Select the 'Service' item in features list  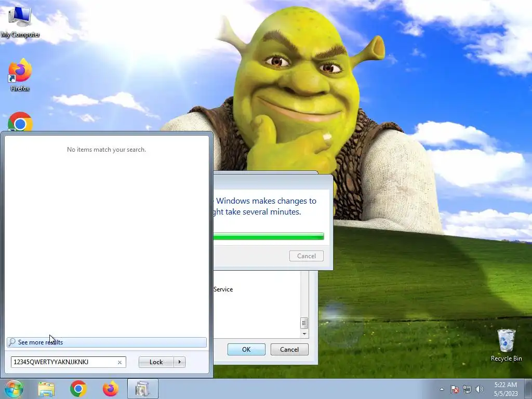click(x=223, y=289)
